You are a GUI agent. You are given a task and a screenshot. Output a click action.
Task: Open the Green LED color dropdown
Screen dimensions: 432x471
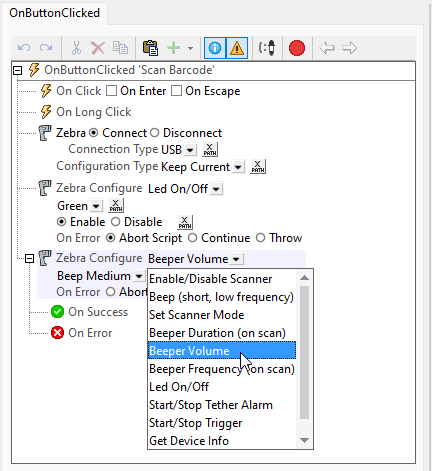point(96,206)
